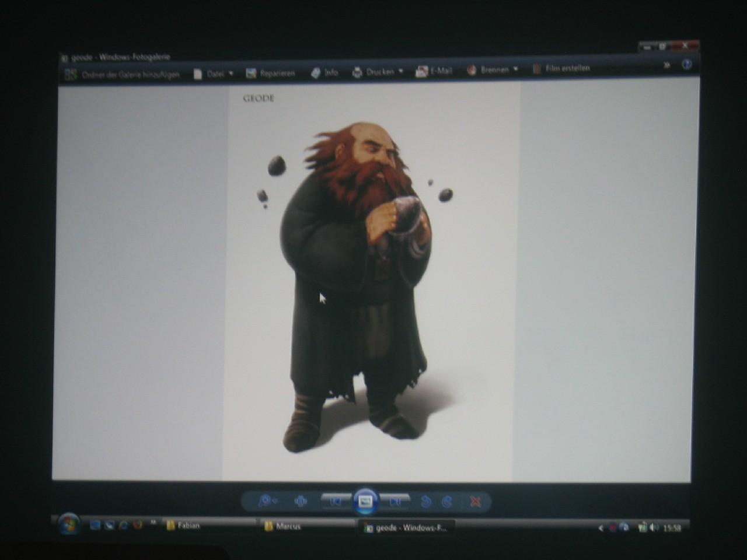This screenshot has height=560, width=747.
Task: Rotate the photo counterclockwise
Action: [x=425, y=502]
